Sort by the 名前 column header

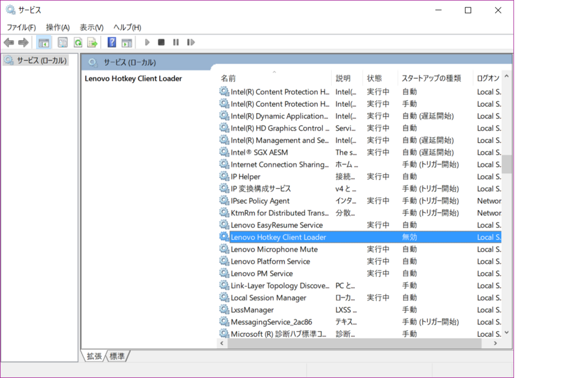274,78
